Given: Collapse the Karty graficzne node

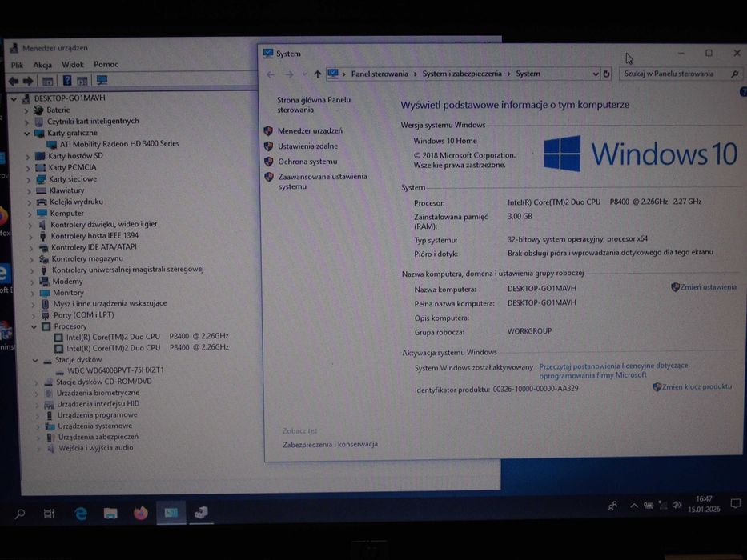Looking at the screenshot, I should click(26, 134).
